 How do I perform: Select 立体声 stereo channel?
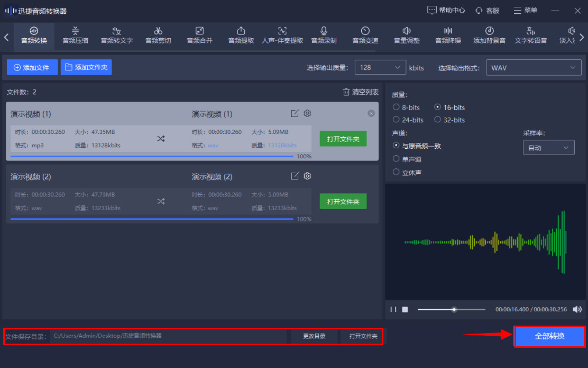407,173
